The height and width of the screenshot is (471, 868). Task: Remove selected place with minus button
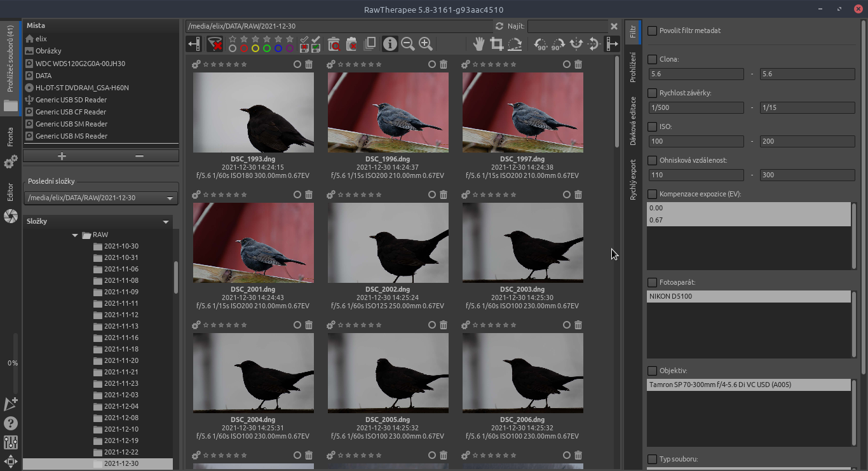click(140, 156)
